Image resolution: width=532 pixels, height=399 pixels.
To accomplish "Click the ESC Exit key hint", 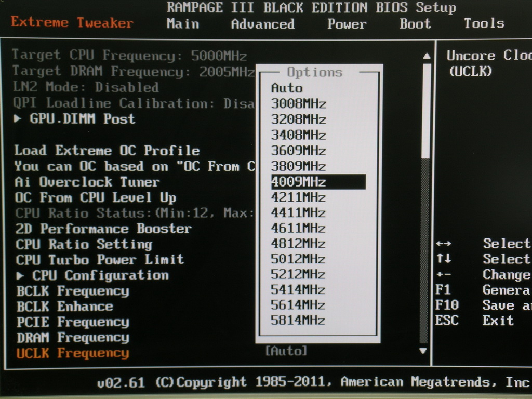I will click(475, 321).
